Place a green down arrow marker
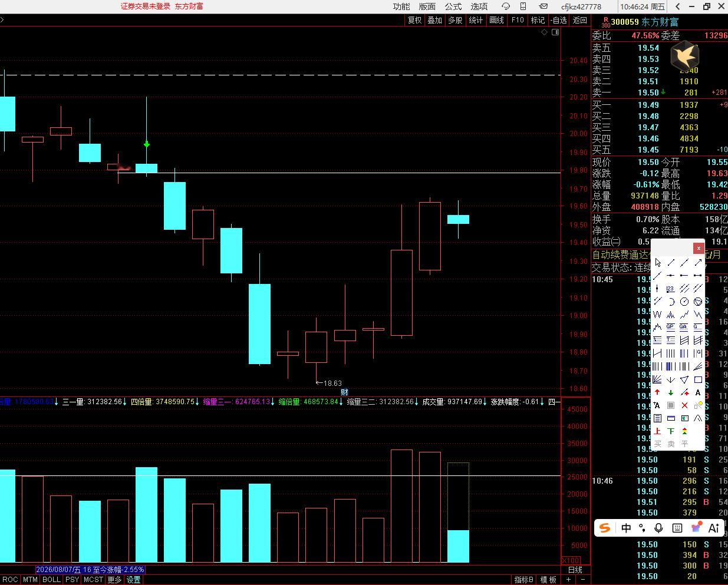 (671, 392)
